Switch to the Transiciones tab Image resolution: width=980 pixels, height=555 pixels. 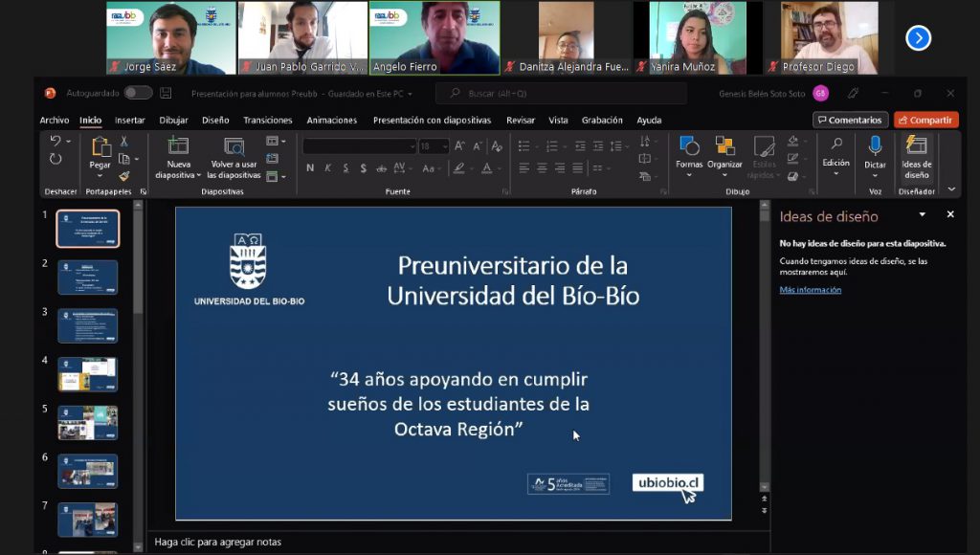pyautogui.click(x=268, y=120)
